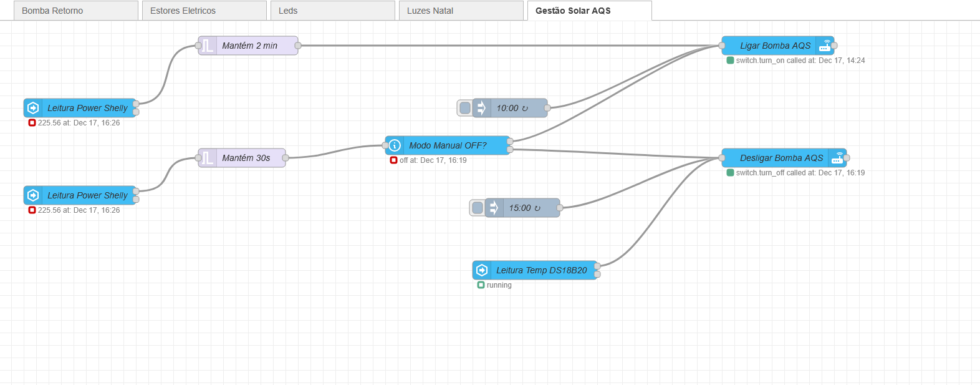This screenshot has height=385, width=980.
Task: Click the state icon on upper Leitura Power Shelly
Action: click(x=33, y=108)
